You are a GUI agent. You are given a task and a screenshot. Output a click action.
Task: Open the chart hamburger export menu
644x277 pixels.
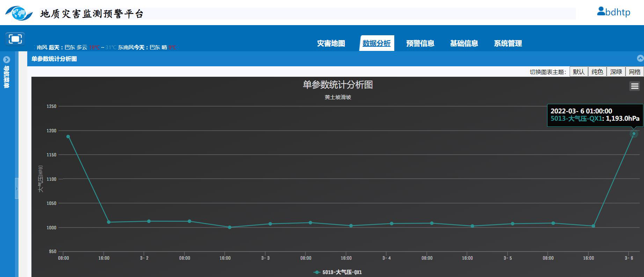pyautogui.click(x=635, y=86)
